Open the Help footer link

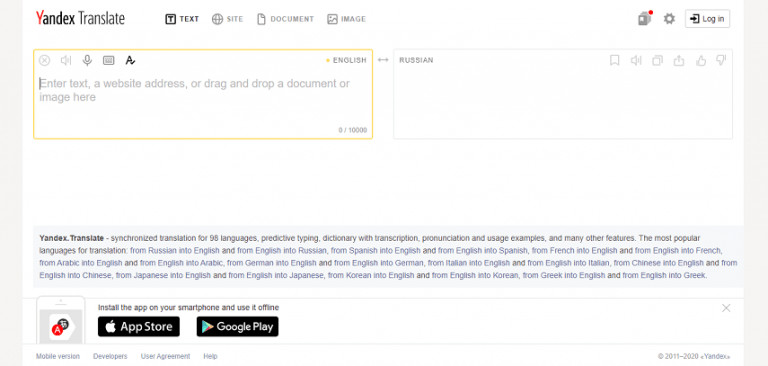coord(211,356)
